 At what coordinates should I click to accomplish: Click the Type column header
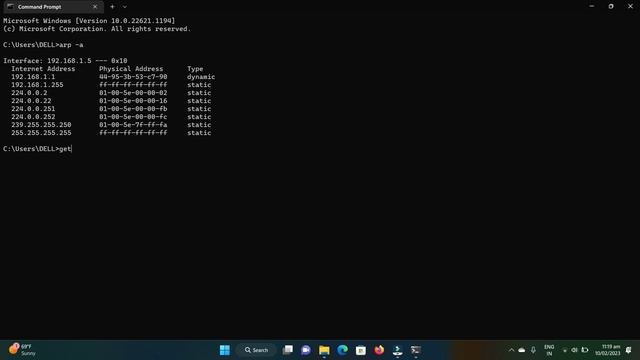tap(195, 69)
